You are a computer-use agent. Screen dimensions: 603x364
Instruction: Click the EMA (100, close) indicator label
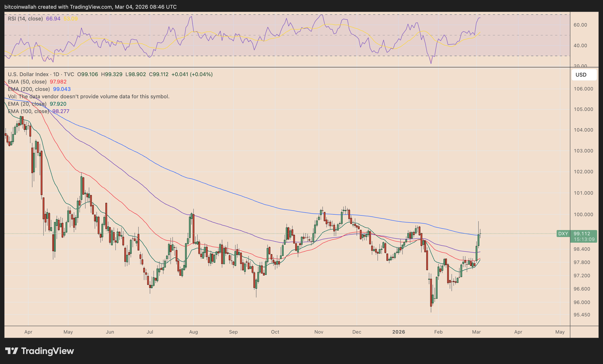click(28, 111)
